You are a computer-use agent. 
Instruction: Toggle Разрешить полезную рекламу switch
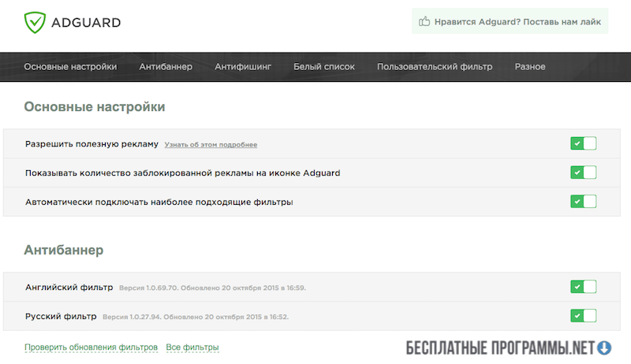point(583,143)
